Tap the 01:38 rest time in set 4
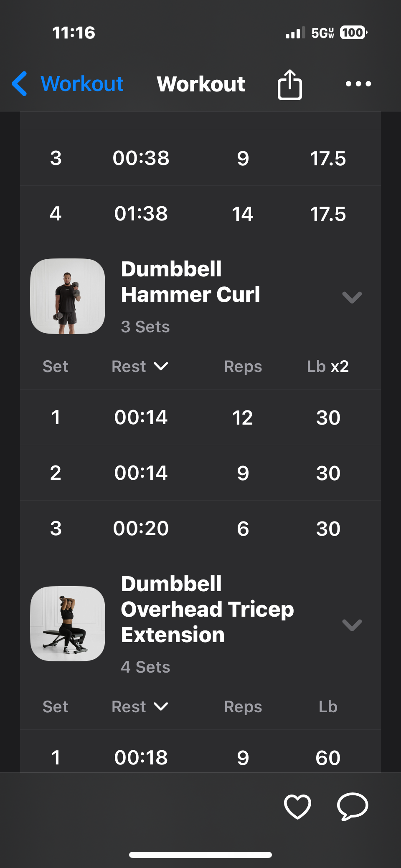The width and height of the screenshot is (401, 868). [x=141, y=214]
